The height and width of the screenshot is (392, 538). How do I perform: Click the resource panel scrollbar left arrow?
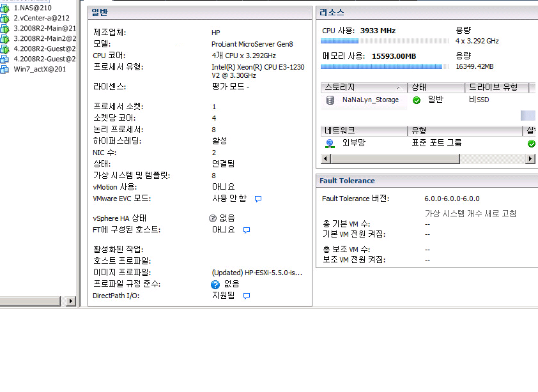click(326, 159)
